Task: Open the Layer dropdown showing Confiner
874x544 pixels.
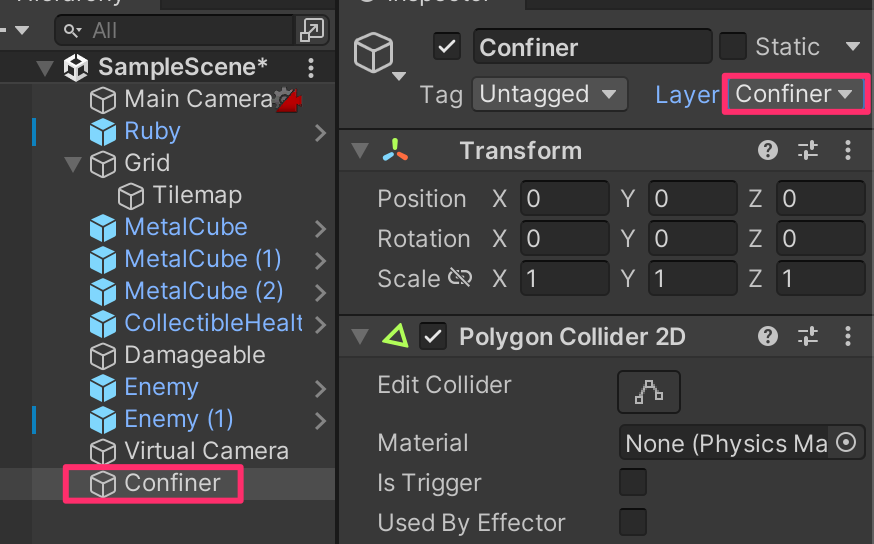Action: click(794, 94)
